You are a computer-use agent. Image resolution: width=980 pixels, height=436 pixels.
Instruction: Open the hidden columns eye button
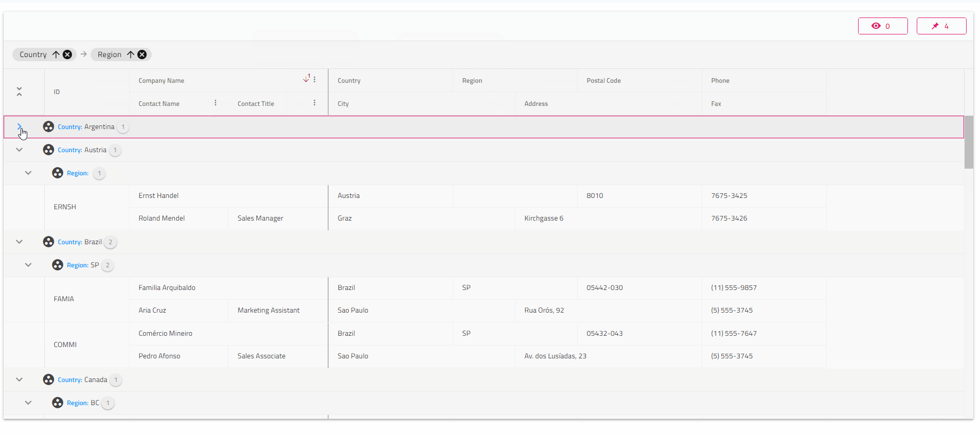point(882,26)
